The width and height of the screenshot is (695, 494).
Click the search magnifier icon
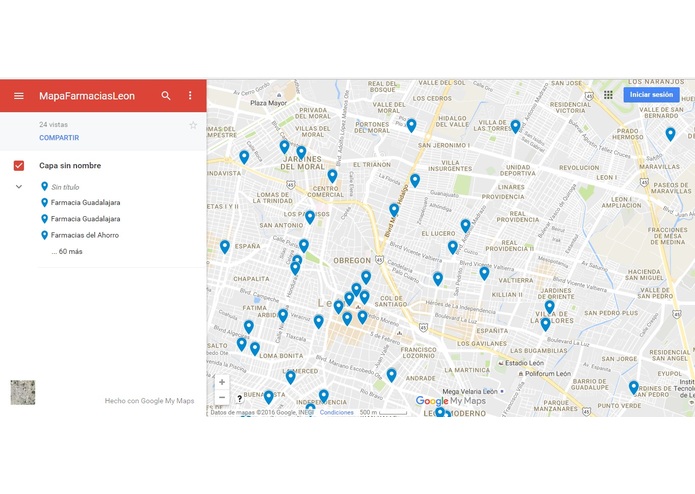pos(166,96)
